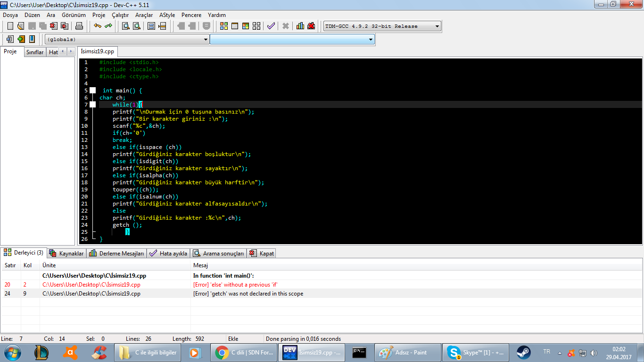The height and width of the screenshot is (362, 644).
Task: Undo the last edit via toolbar arrow
Action: tap(98, 26)
